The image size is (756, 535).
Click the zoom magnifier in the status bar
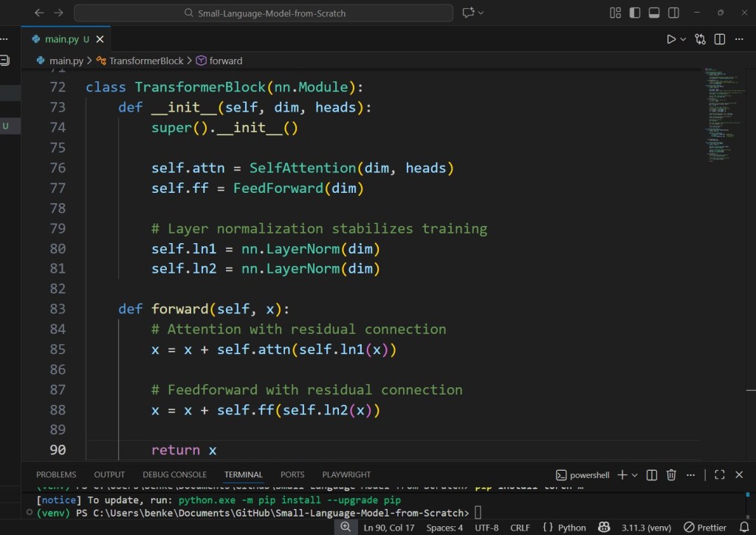[x=346, y=527]
